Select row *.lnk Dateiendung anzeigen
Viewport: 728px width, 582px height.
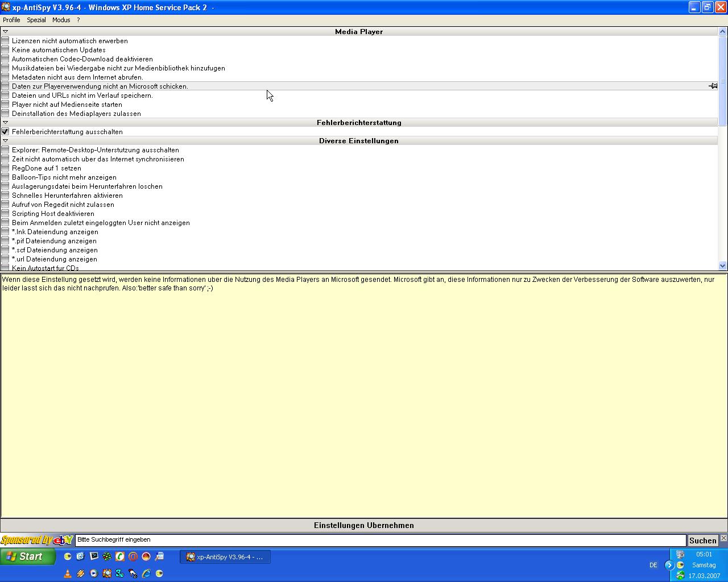point(359,231)
